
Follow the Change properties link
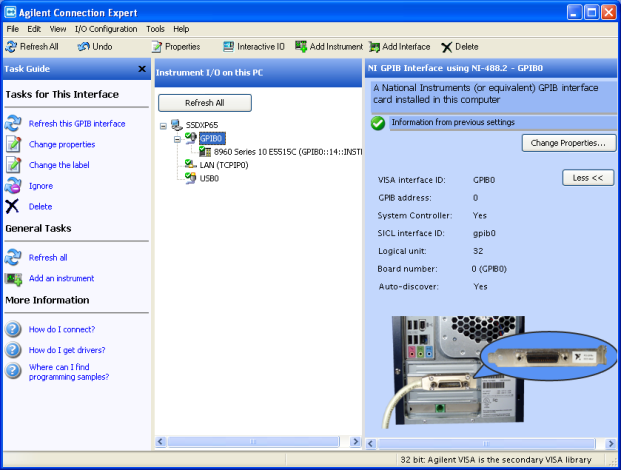(x=62, y=145)
